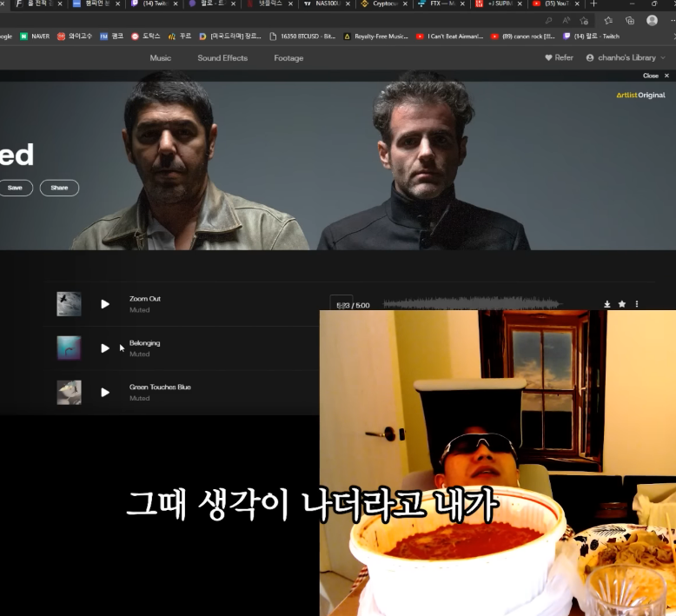The height and width of the screenshot is (616, 676).
Task: Open the Artlist Original badge
Action: tap(640, 96)
